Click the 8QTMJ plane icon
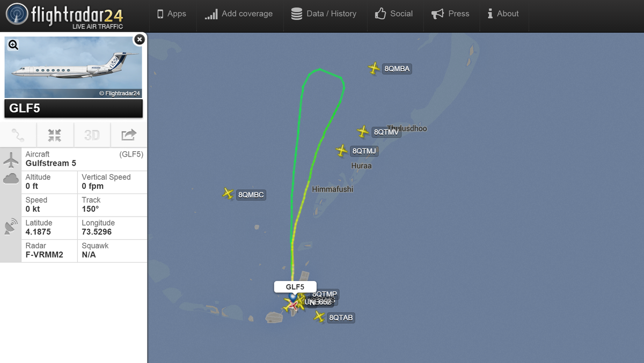 click(x=342, y=151)
